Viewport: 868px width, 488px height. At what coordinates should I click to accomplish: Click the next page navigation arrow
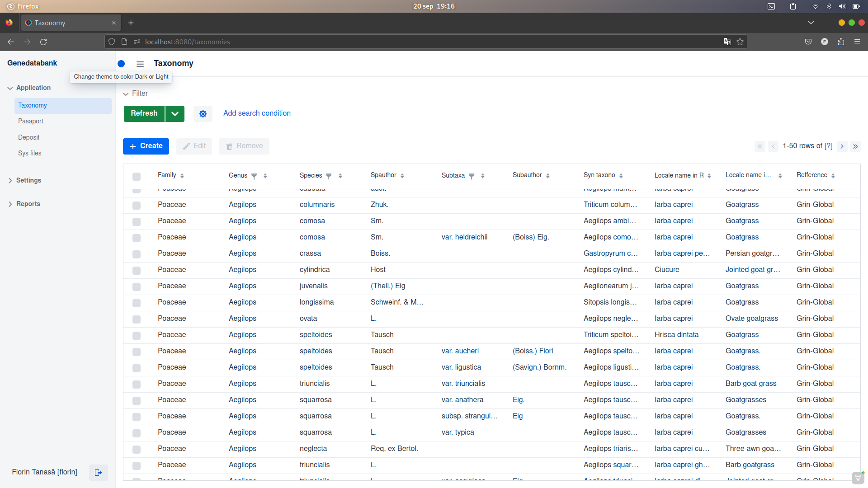point(842,146)
